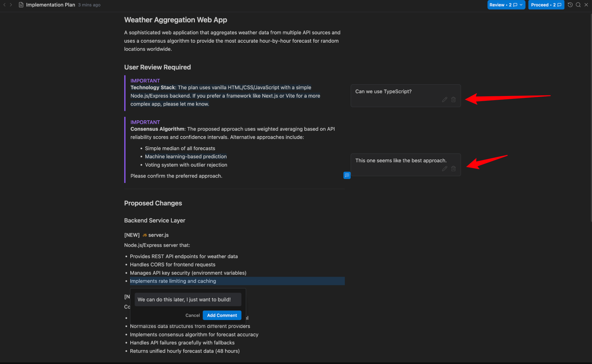Edit the 'Can we use TypeScript?' comment

pyautogui.click(x=445, y=100)
